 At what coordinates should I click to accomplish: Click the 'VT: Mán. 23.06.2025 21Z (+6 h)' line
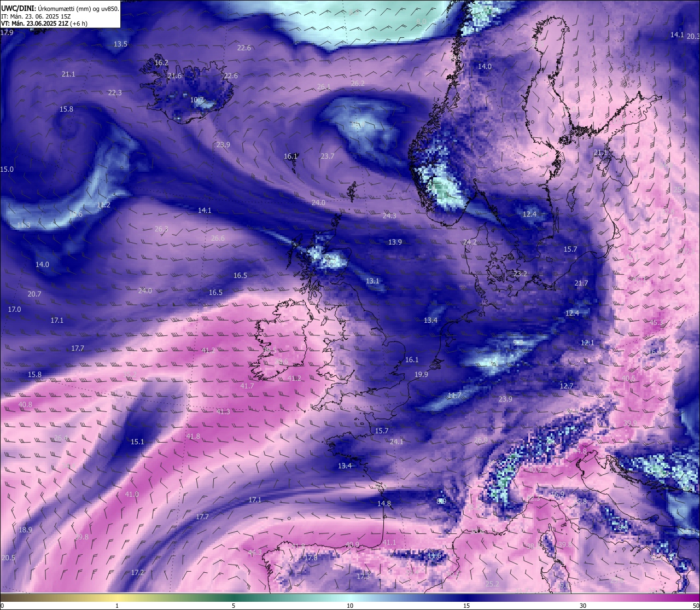44,24
